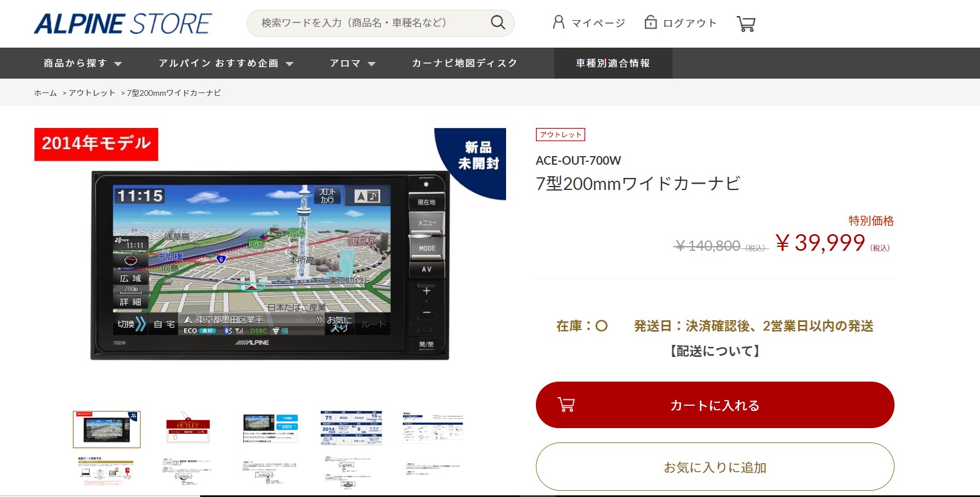Click the main car navigation product image
This screenshot has width=980, height=497.
pyautogui.click(x=270, y=265)
